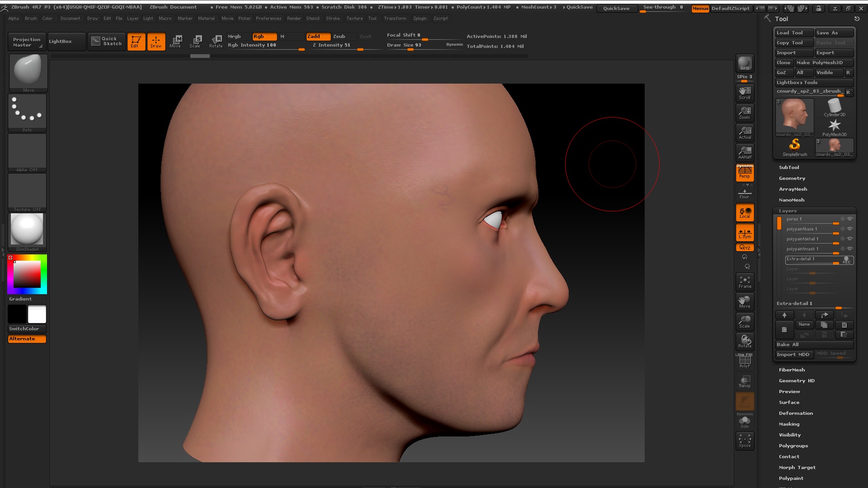Expand the Polygroups section
Viewport: 868px width, 488px height.
(x=793, y=446)
